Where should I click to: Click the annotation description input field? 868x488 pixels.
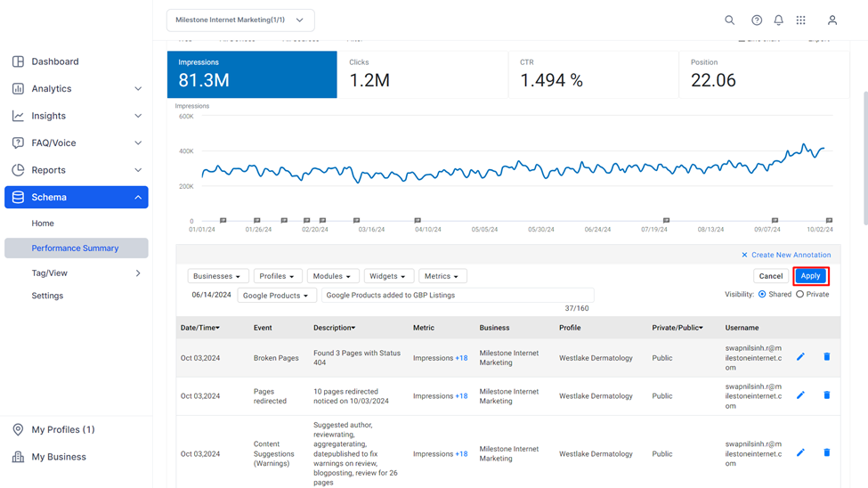pos(458,296)
